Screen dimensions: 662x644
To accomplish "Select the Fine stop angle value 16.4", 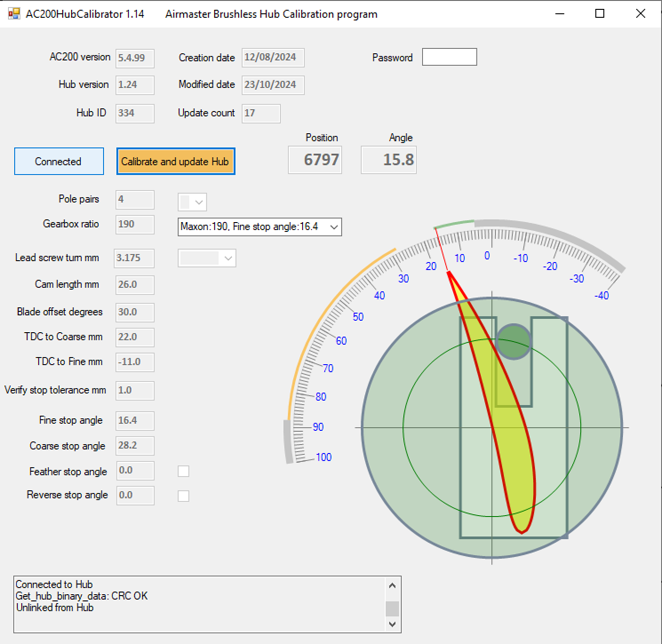I will (x=134, y=420).
